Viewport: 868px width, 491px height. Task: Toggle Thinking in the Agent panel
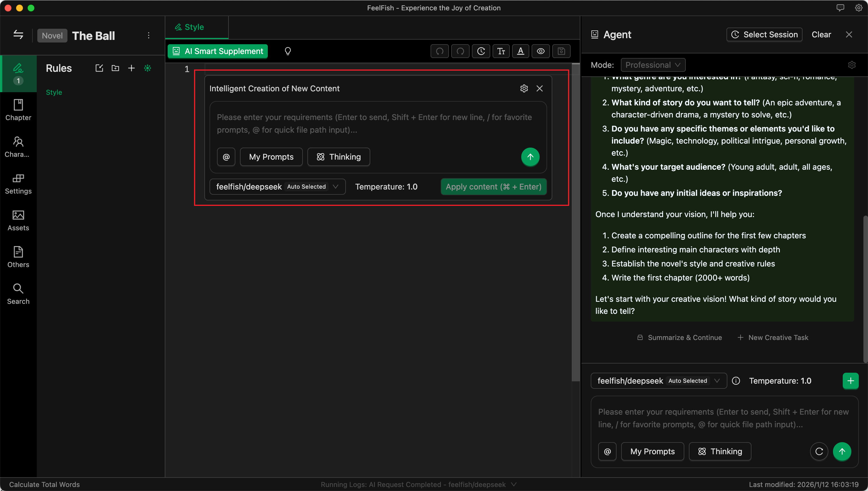click(x=720, y=451)
